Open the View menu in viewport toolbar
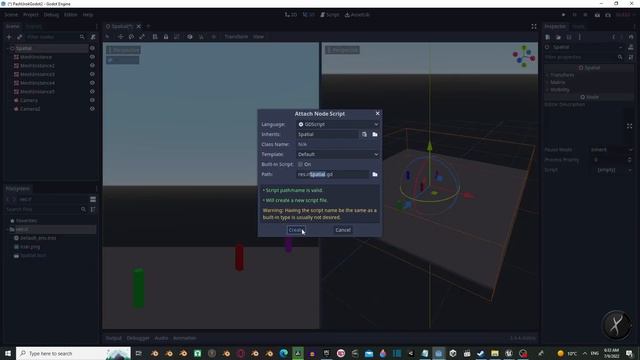The height and width of the screenshot is (360, 640). coord(258,37)
